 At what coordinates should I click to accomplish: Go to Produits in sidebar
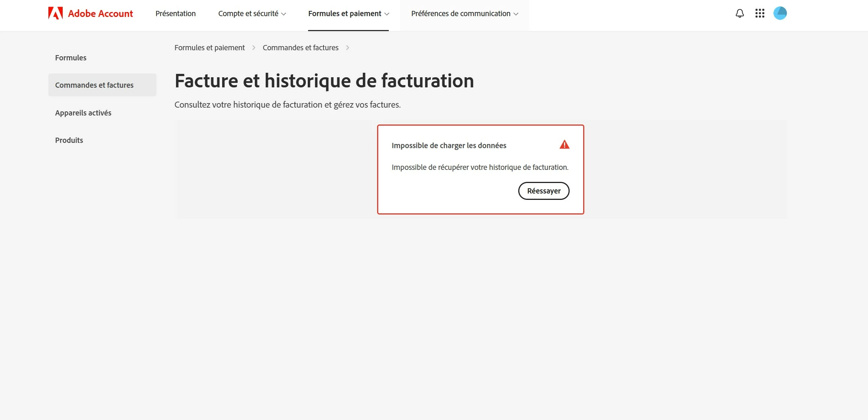69,140
